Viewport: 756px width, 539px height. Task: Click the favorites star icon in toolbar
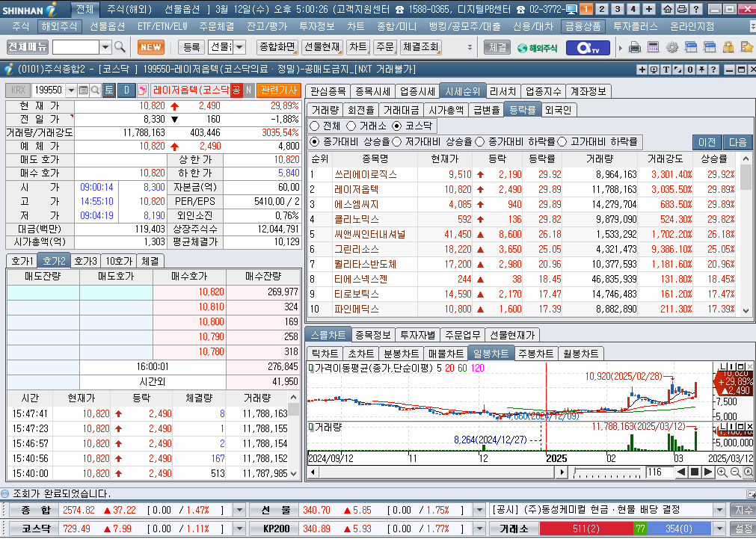747,47
